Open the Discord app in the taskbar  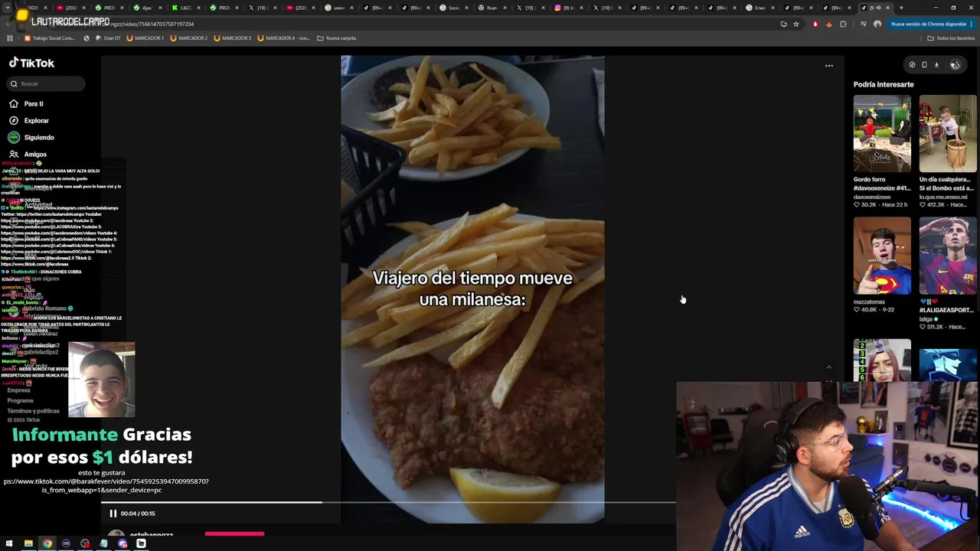click(122, 543)
